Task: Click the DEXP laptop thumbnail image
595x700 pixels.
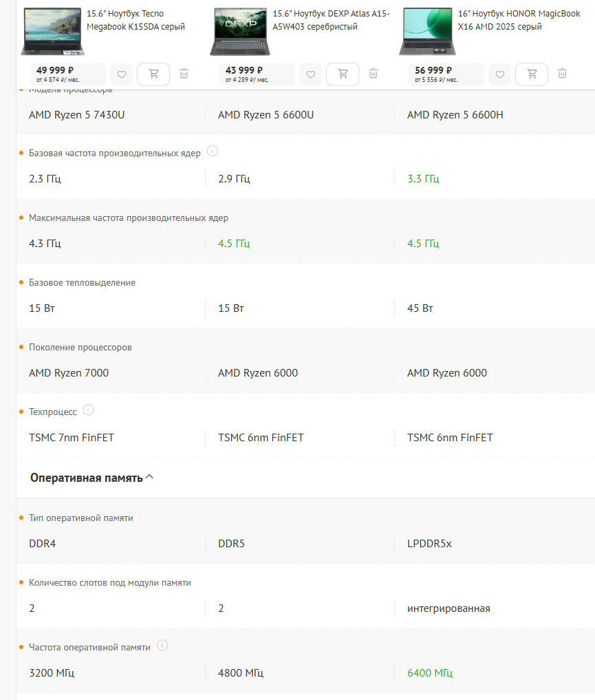Action: 240,31
